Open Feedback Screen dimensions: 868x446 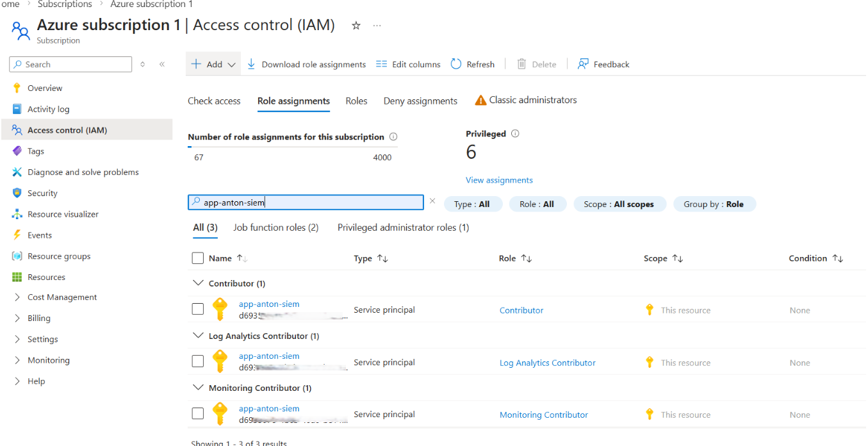[603, 64]
